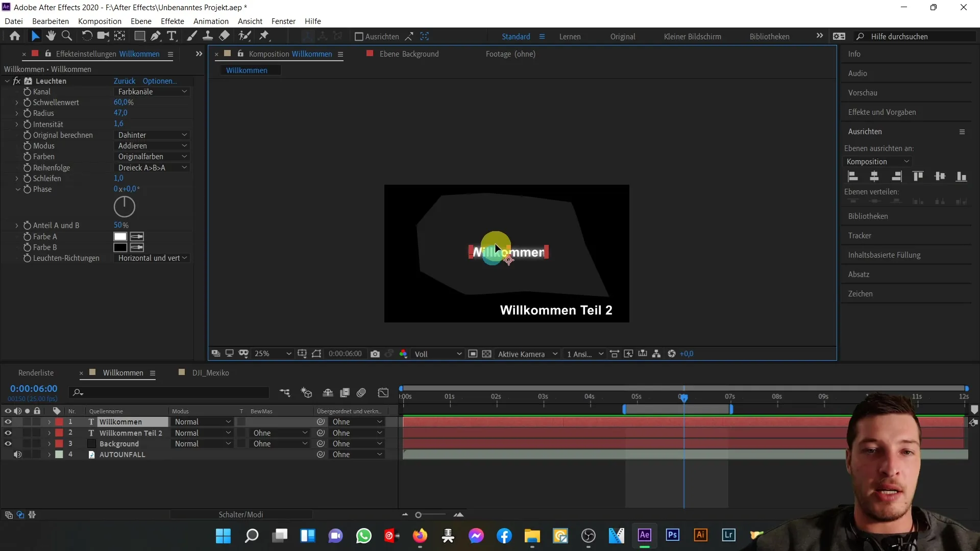
Task: Click the Farbe A white color swatch
Action: (x=120, y=237)
